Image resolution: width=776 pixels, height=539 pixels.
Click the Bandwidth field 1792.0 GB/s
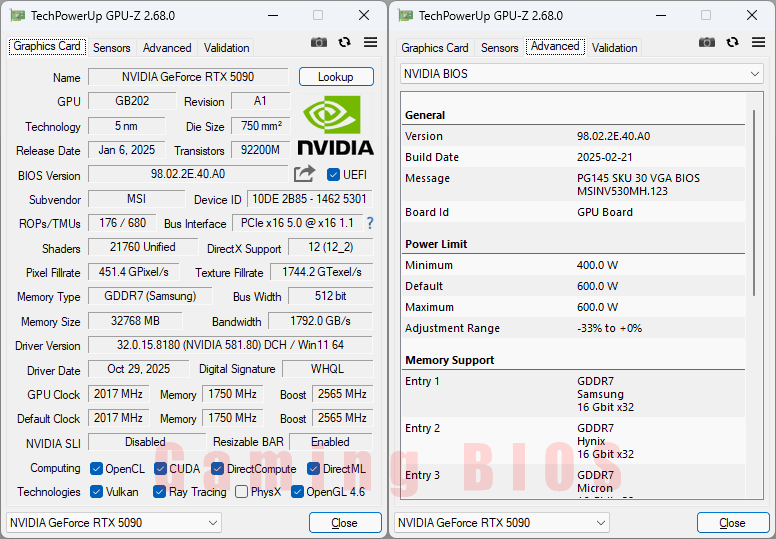320,321
